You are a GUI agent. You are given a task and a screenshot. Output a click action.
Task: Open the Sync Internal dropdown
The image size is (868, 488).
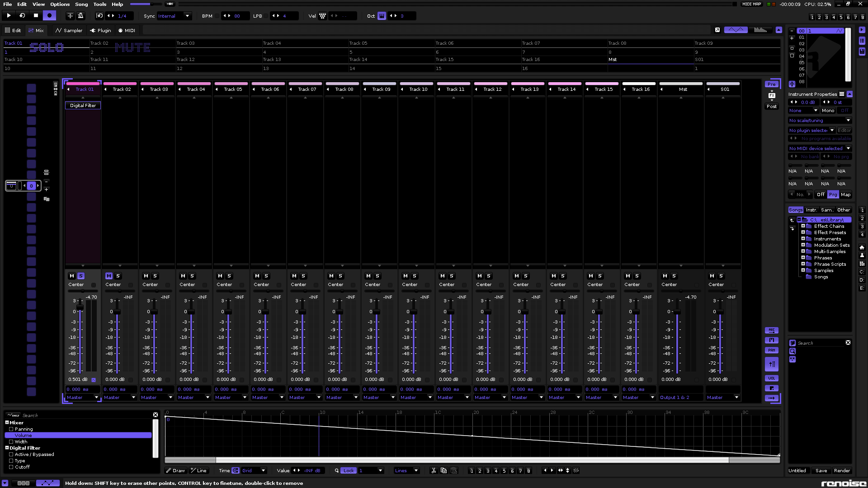click(x=174, y=16)
